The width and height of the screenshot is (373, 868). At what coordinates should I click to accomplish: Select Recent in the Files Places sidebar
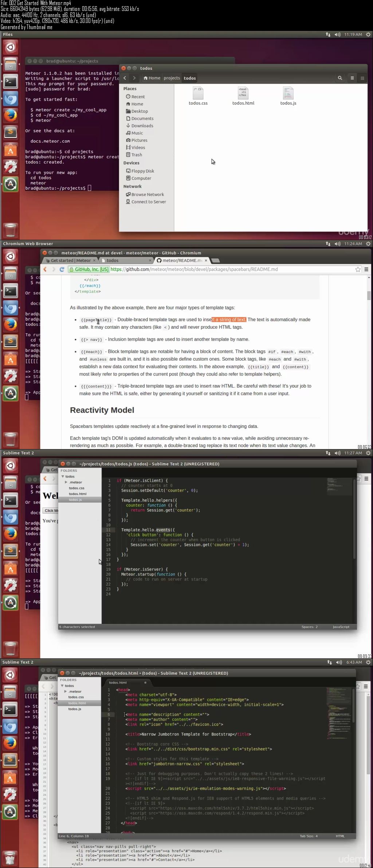coord(136,97)
